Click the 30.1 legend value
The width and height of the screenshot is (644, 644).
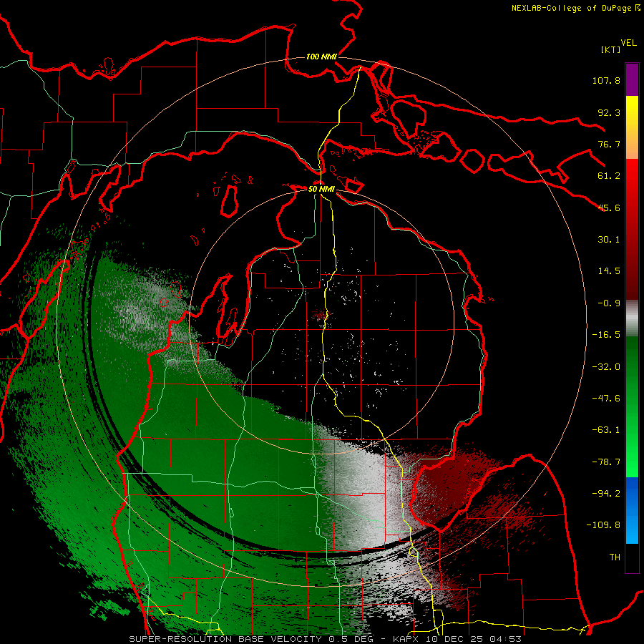[609, 240]
